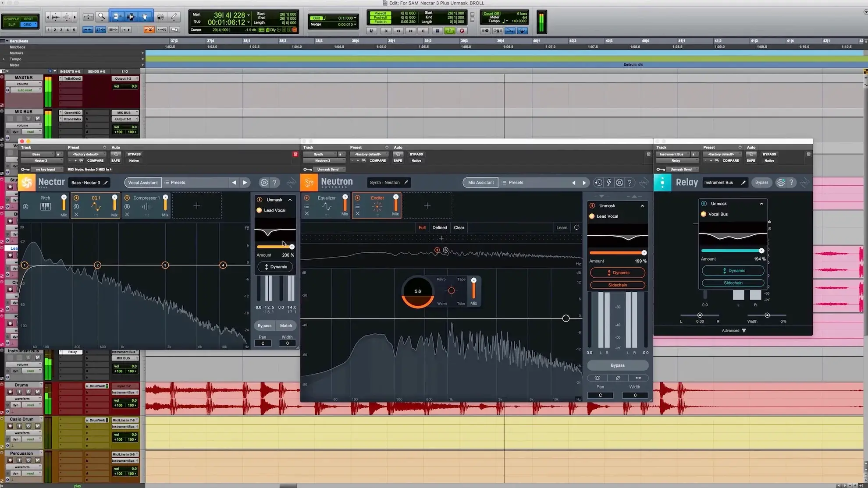868x488 pixels.
Task: Click Neutron Sidechain button
Action: 618,285
